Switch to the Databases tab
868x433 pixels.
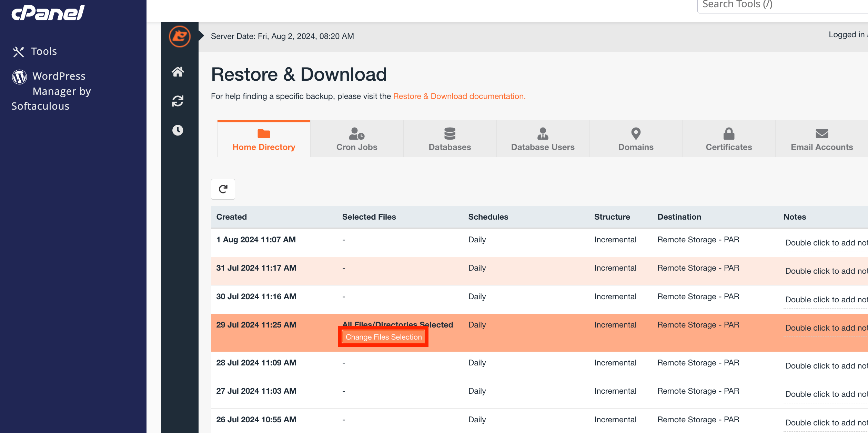click(450, 139)
